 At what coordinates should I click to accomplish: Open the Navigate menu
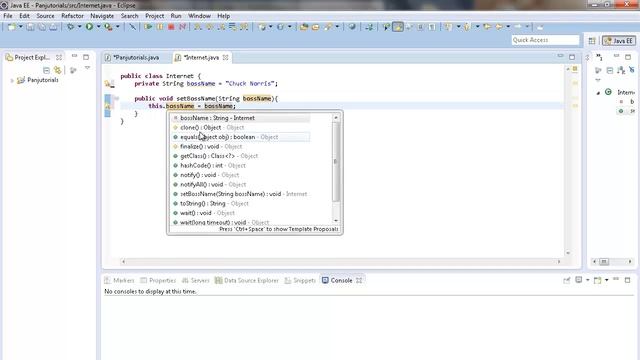(102, 16)
